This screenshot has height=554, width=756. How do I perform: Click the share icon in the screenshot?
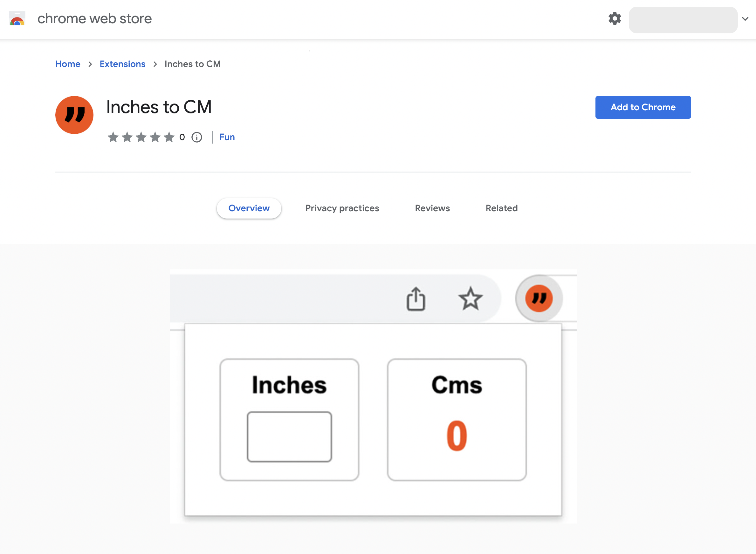click(x=416, y=299)
